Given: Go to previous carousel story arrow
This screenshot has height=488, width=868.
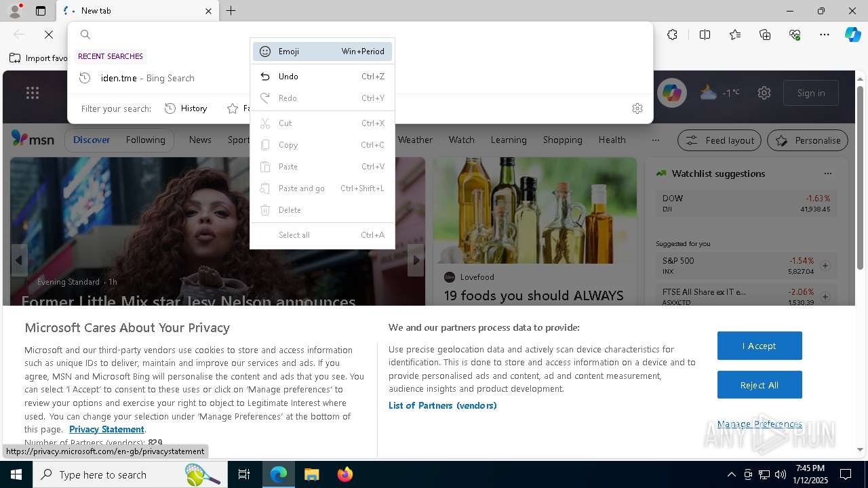Looking at the screenshot, I should pyautogui.click(x=19, y=260).
